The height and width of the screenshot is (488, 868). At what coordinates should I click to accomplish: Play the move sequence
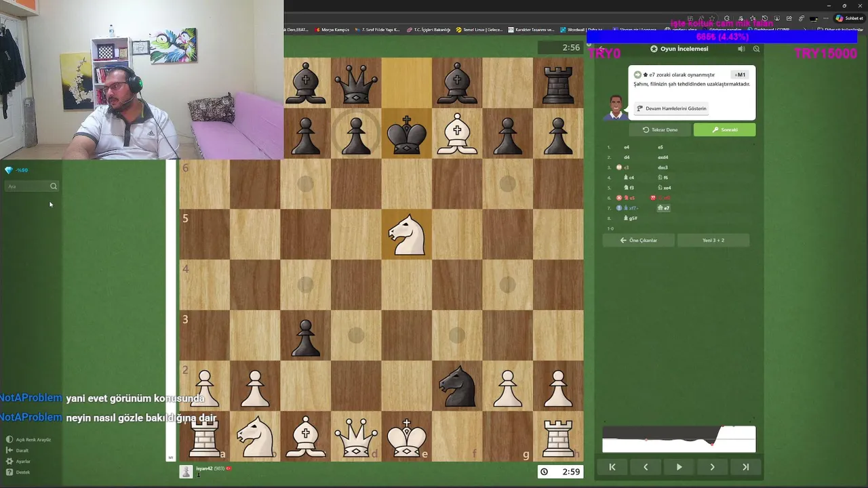(679, 467)
